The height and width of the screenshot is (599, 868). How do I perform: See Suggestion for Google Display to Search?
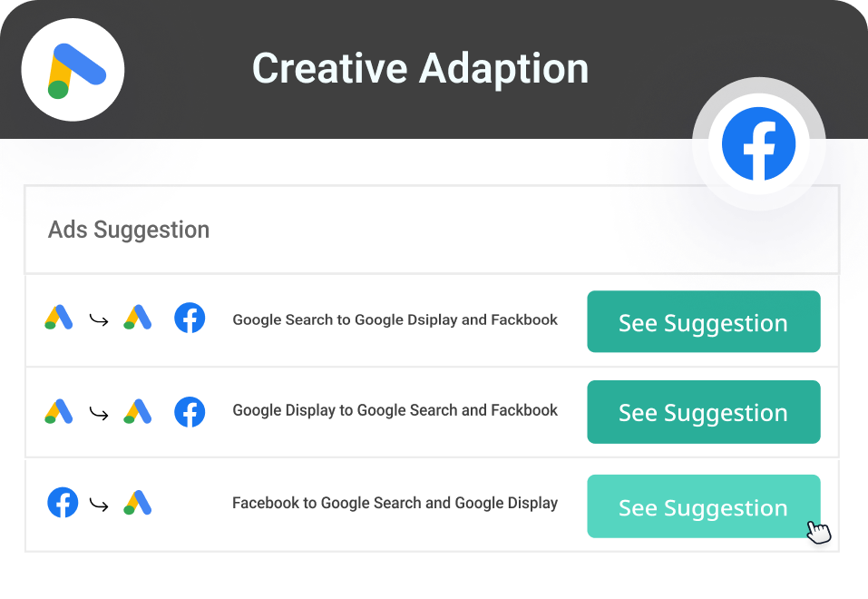(704, 412)
